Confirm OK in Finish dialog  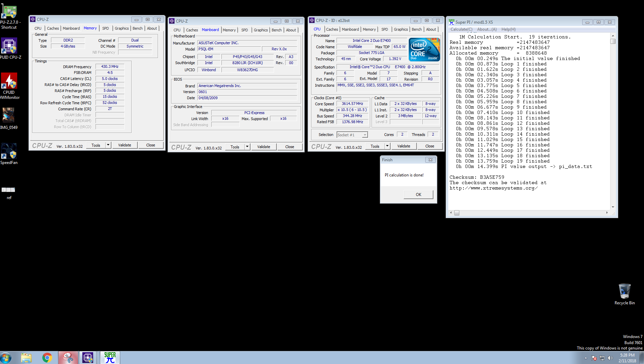pos(419,194)
